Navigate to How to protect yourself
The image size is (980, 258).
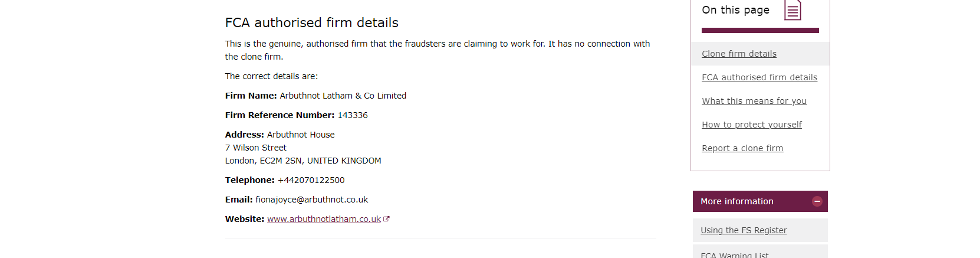[752, 125]
